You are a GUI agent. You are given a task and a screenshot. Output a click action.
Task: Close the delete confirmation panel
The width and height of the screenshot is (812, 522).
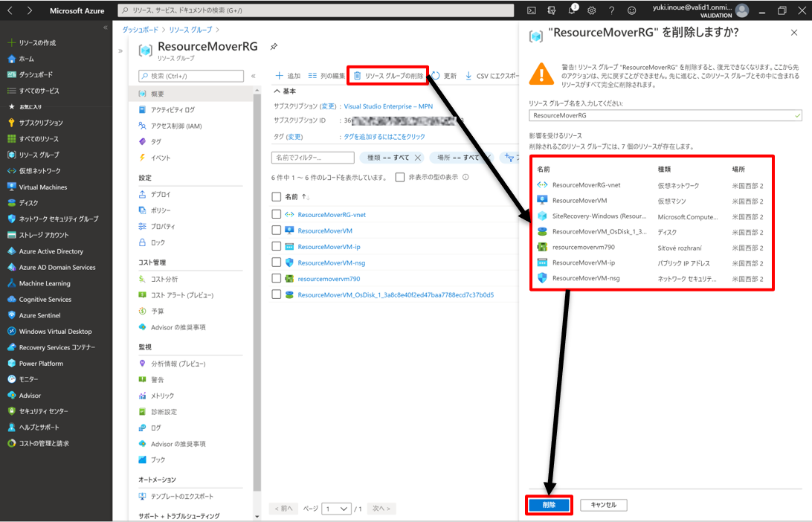[794, 33]
